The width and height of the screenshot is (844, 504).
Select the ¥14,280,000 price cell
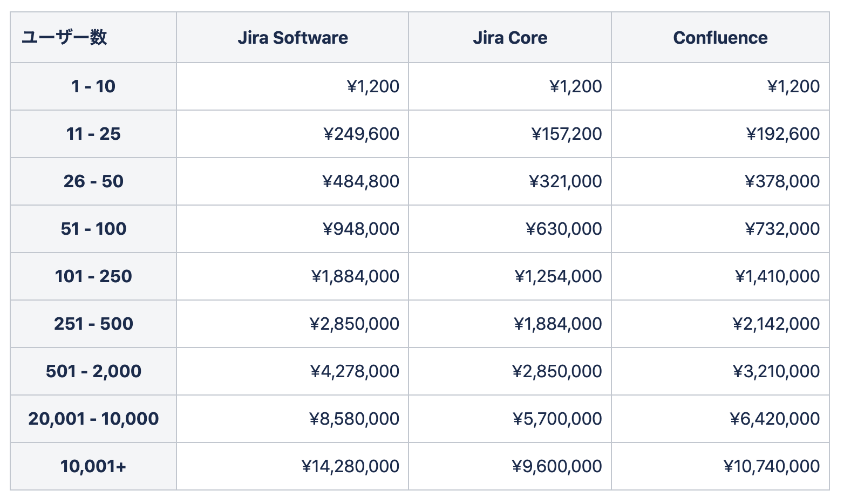(x=350, y=466)
